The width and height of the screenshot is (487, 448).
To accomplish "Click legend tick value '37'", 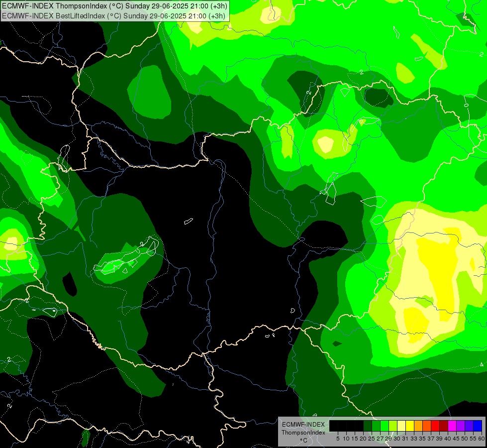I will (x=431, y=439).
